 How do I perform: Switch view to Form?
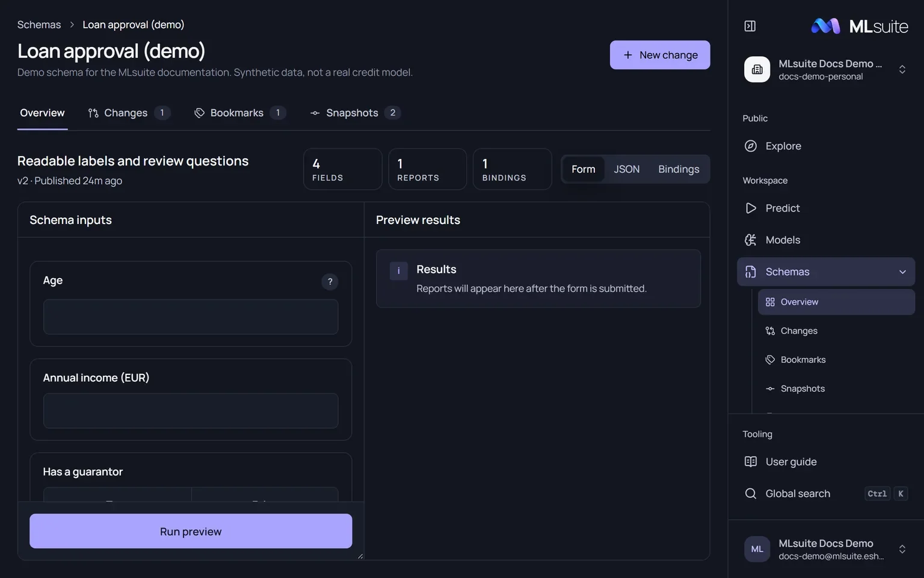pyautogui.click(x=583, y=169)
